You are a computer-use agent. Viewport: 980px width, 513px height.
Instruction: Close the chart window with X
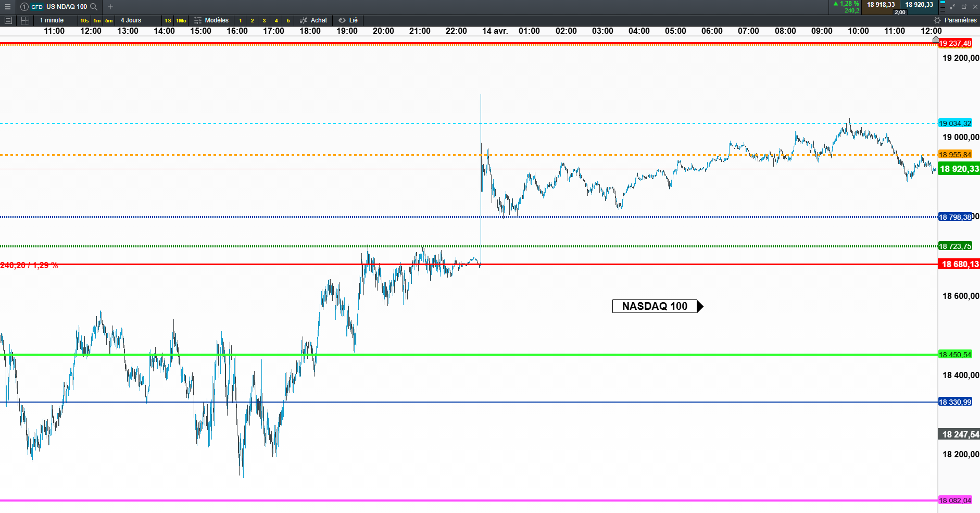click(975, 7)
